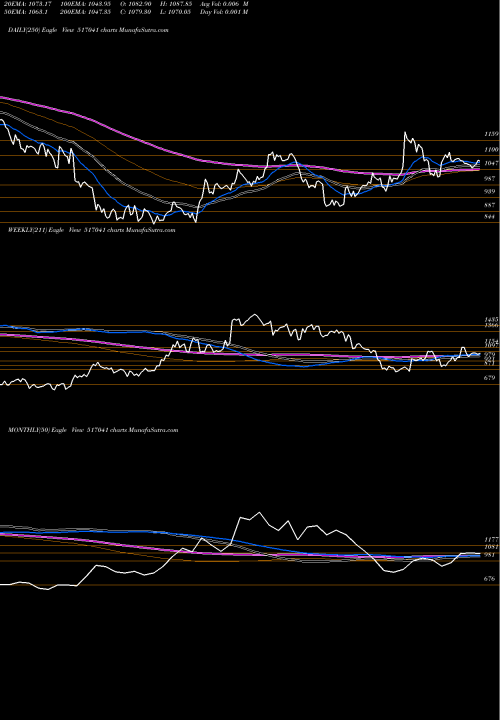Screen dimensions: 500x720
Task: Click the 679 price label on weekly chart
Action: 490,378
